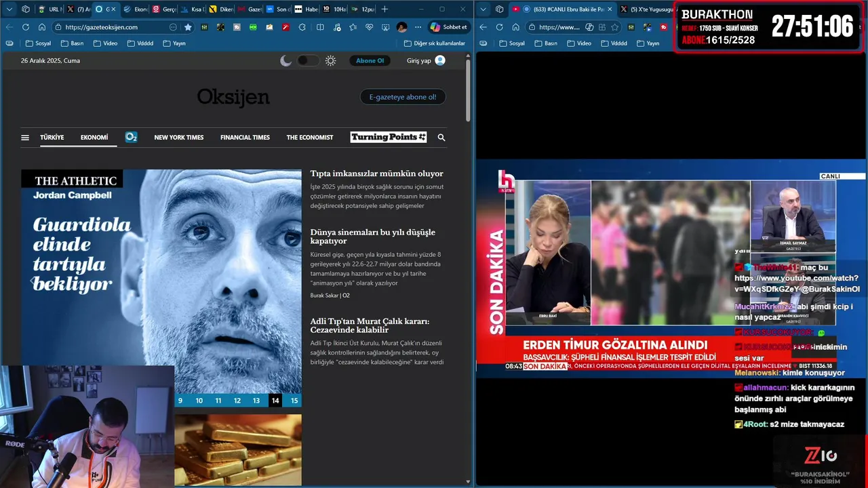
Task: Open Video bookmark folder in left browser
Action: (x=106, y=43)
